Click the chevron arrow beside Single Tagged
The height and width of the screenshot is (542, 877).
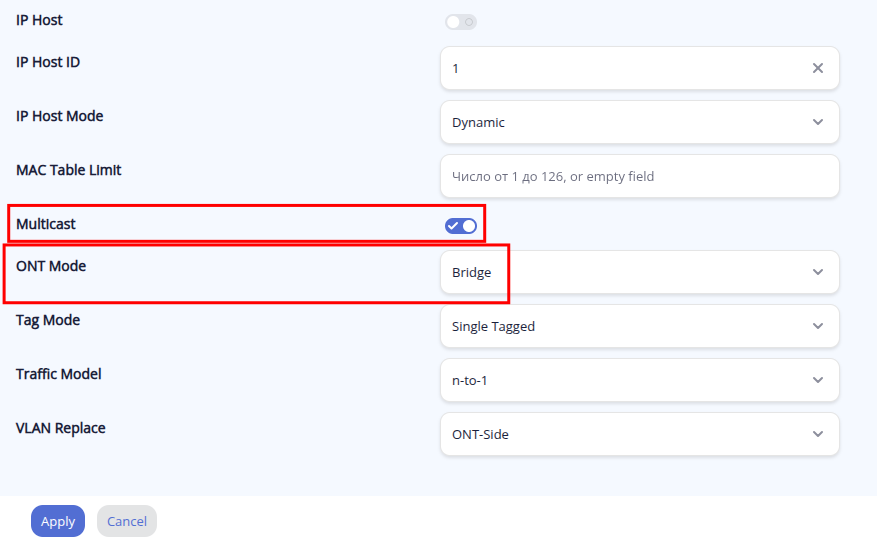(x=817, y=326)
